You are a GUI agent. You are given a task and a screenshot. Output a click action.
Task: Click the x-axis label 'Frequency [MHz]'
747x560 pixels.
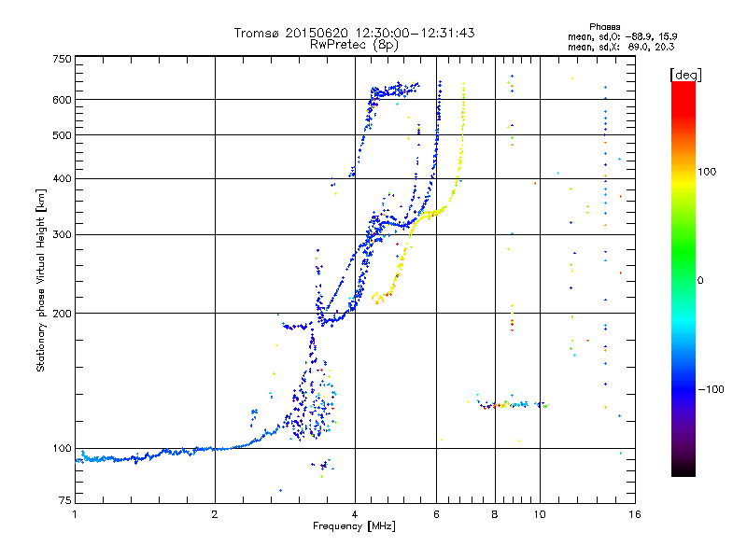tap(354, 526)
